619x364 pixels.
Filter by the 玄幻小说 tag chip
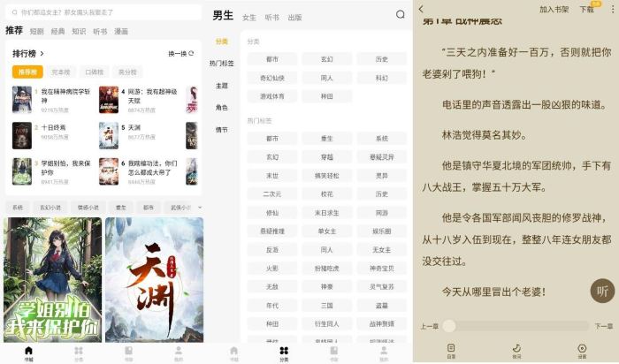50,208
